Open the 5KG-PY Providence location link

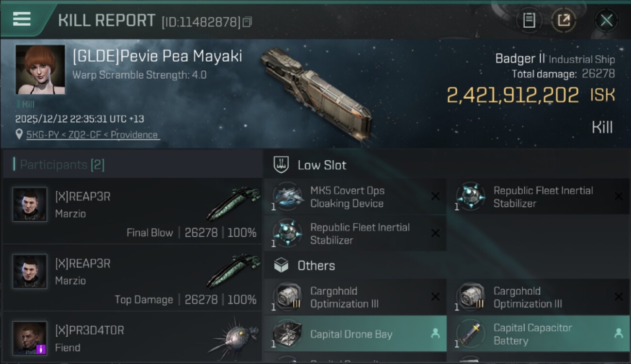click(92, 135)
